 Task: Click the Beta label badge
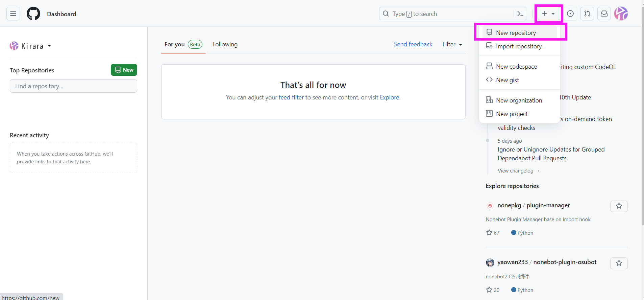(195, 44)
